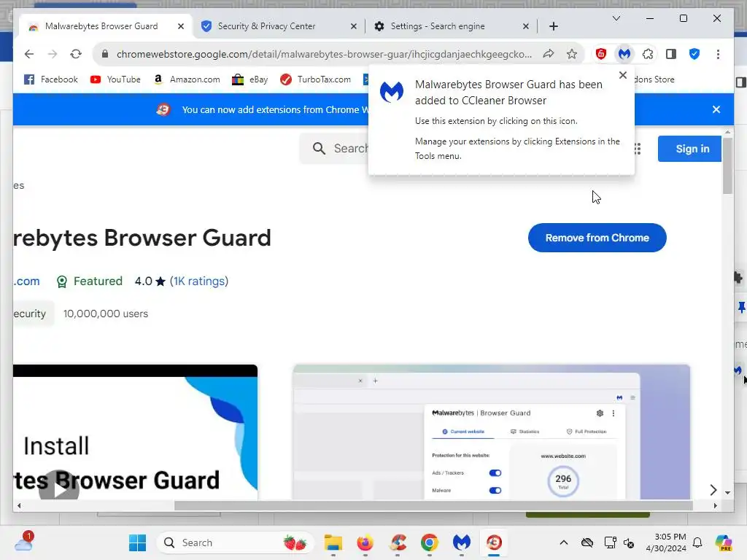
Task: Open the YouTube bookmark
Action: (115, 79)
